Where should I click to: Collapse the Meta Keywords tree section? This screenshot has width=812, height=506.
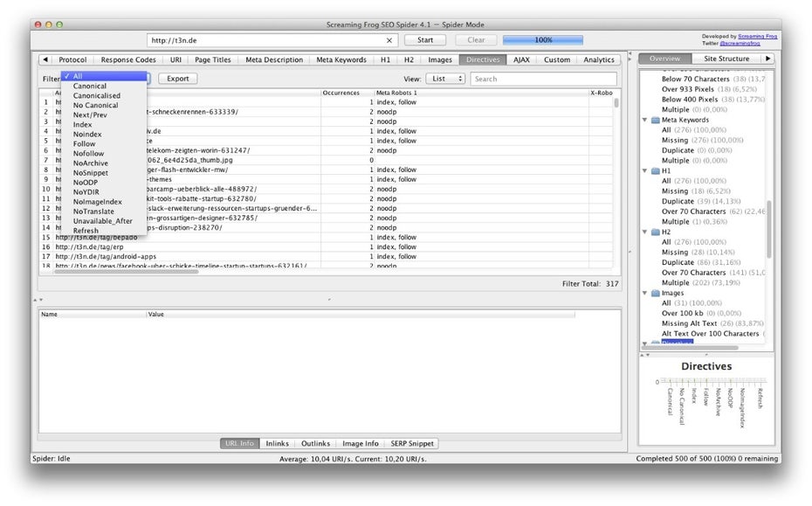[x=644, y=120]
